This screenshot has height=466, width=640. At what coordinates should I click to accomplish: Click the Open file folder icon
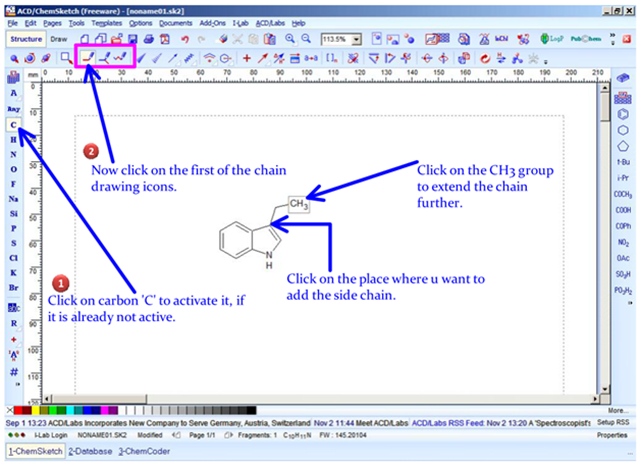coord(117,39)
